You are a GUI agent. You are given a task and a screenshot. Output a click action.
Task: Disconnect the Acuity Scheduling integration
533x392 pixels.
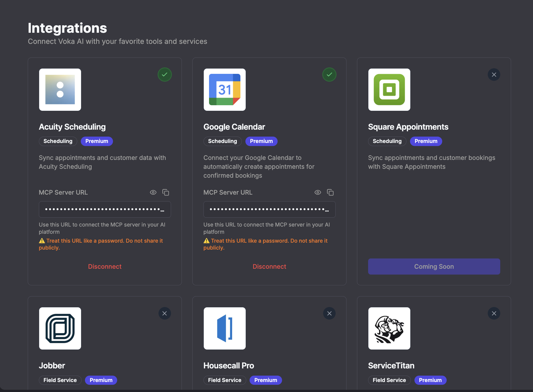(x=105, y=266)
